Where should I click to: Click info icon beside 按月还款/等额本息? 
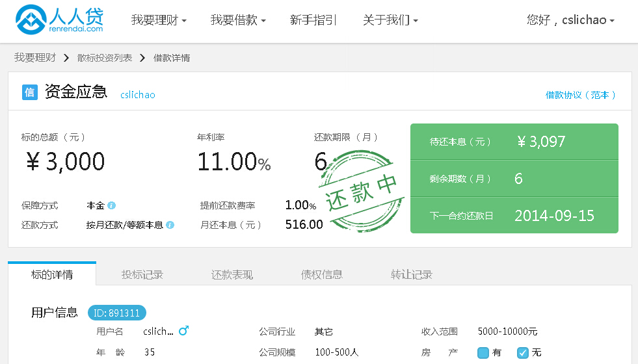click(170, 225)
